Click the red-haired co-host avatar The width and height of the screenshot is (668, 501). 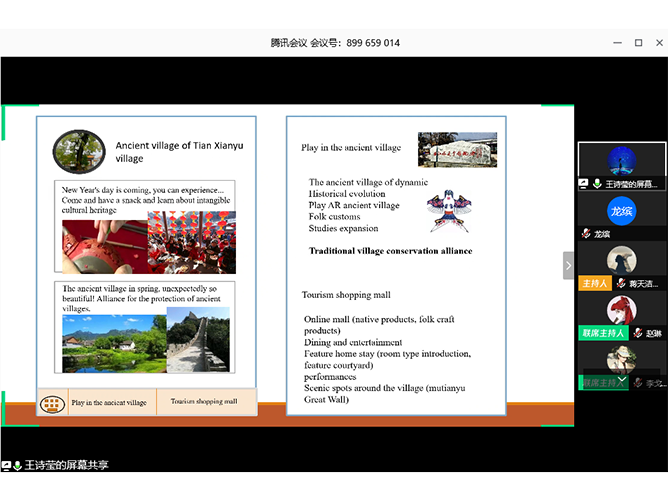tap(622, 309)
